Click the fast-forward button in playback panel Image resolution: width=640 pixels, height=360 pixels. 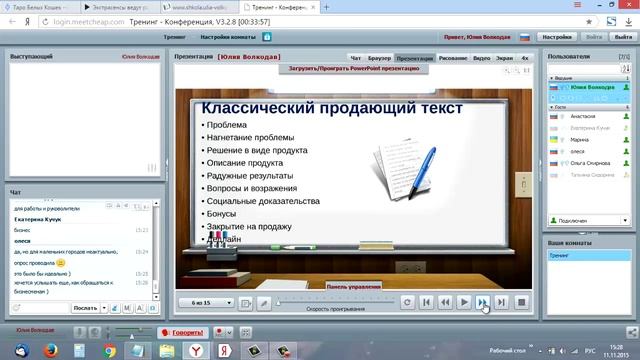click(482, 302)
